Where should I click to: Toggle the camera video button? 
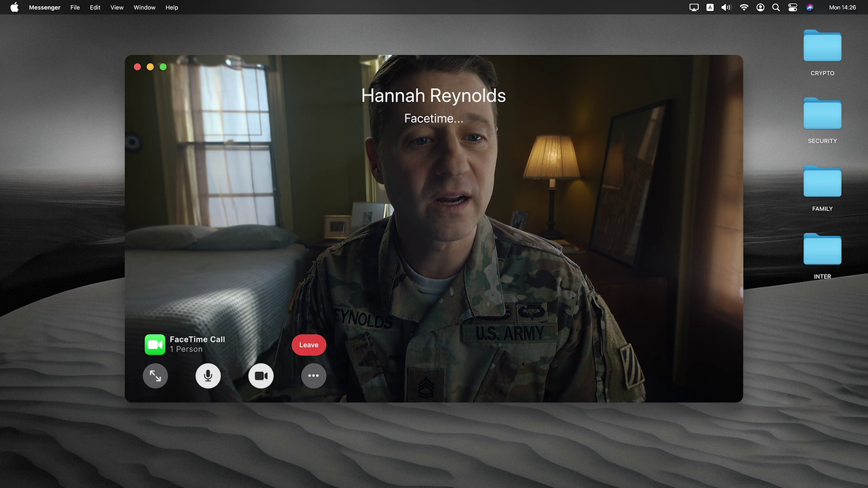pyautogui.click(x=261, y=375)
